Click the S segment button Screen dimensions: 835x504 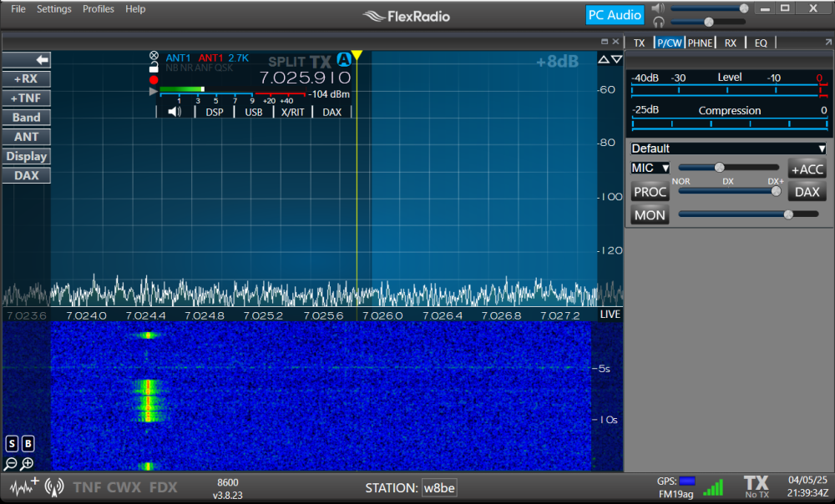pos(12,443)
